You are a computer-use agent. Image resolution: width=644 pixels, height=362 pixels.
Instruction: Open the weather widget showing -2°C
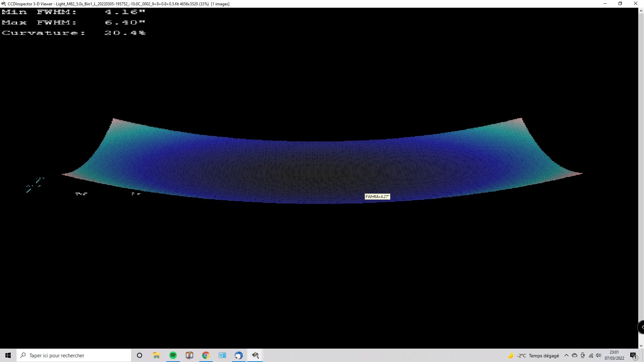pyautogui.click(x=533, y=356)
